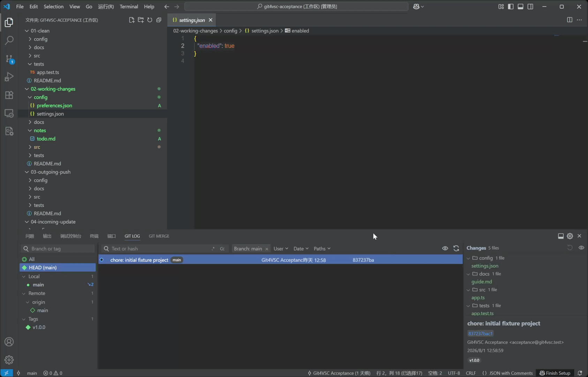Create a new file in Explorer
The image size is (588, 377).
point(131,20)
